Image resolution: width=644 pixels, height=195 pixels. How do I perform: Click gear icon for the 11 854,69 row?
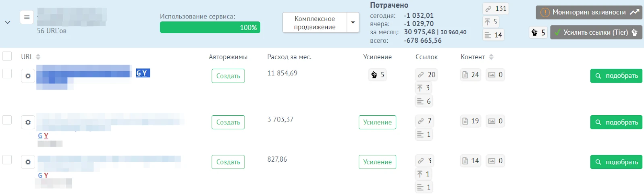[28, 76]
